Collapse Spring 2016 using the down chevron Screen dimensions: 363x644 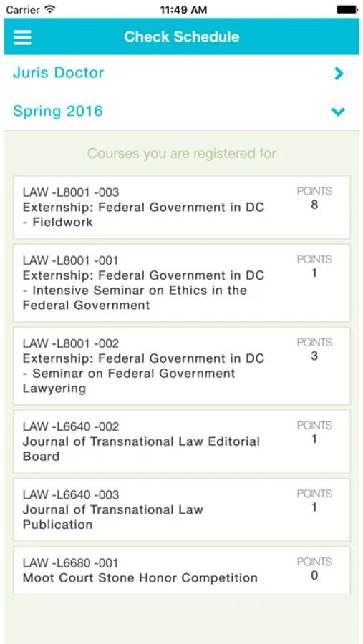tap(338, 112)
